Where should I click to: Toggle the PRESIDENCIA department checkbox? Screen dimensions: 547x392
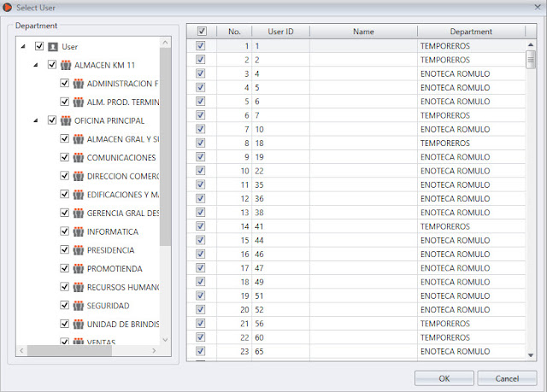[x=65, y=249]
